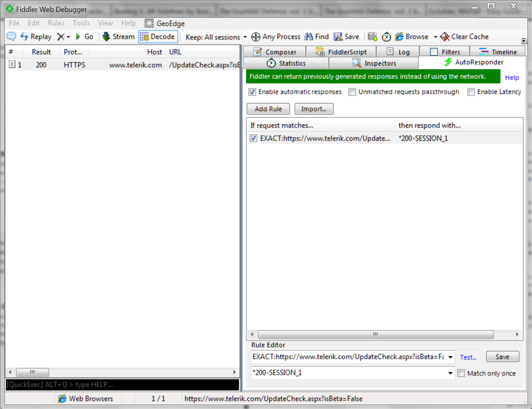This screenshot has width=532, height=409.
Task: Click the Go resume button
Action: 84,37
